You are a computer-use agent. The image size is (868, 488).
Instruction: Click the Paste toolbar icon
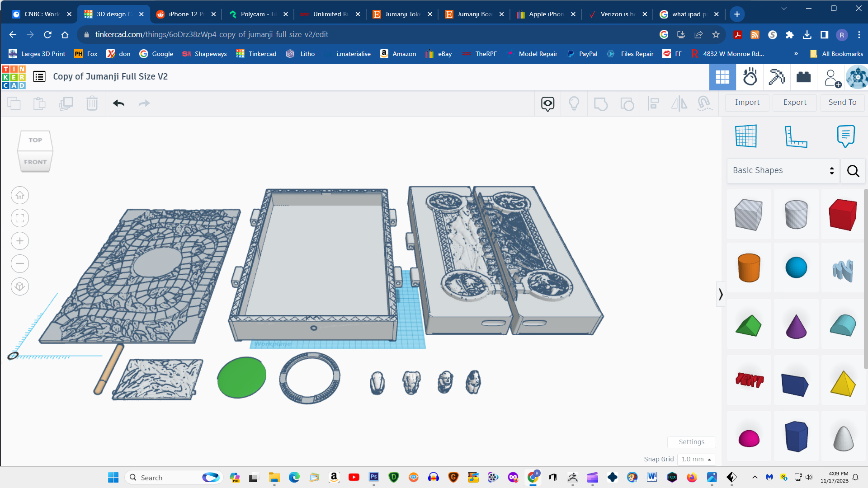click(40, 103)
